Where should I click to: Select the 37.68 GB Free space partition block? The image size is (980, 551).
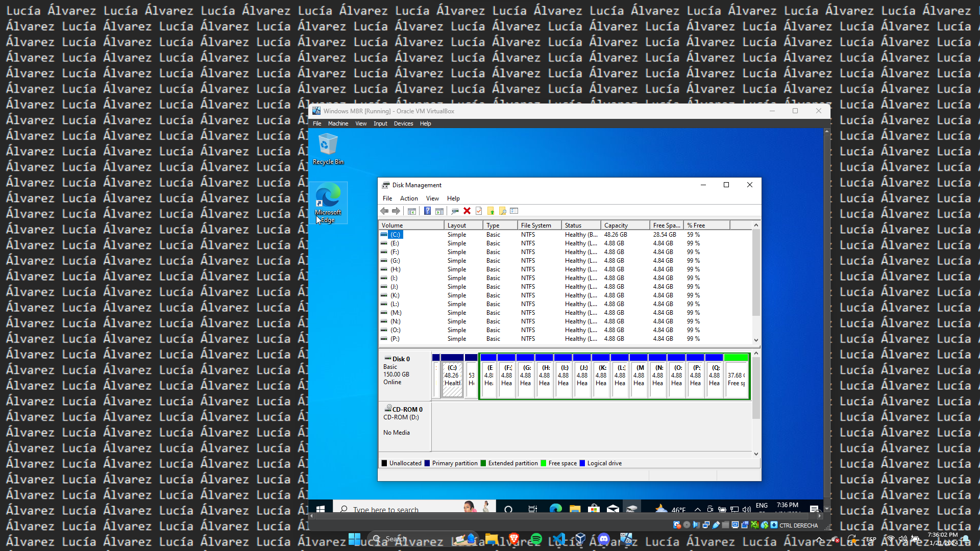coord(736,379)
